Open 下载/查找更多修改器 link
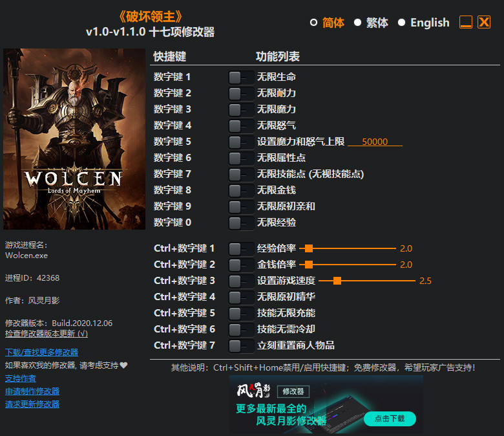The width and height of the screenshot is (504, 436). coord(41,353)
